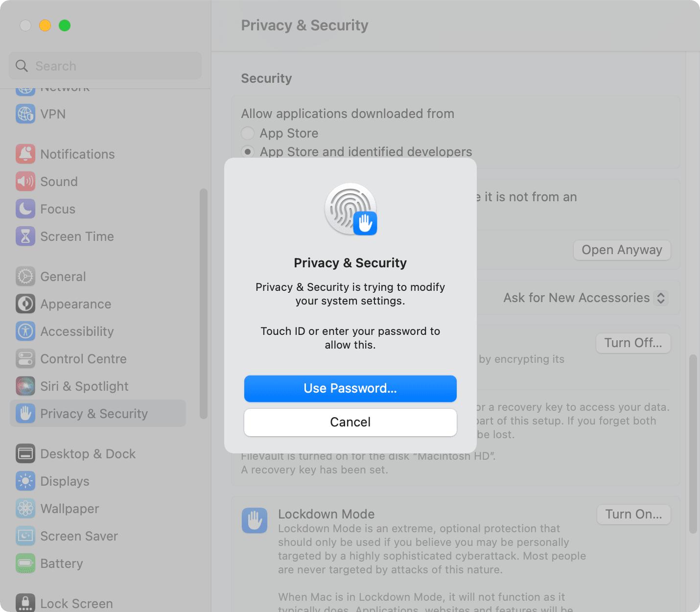Select the App Store radio button
This screenshot has width=700, height=612.
248,133
